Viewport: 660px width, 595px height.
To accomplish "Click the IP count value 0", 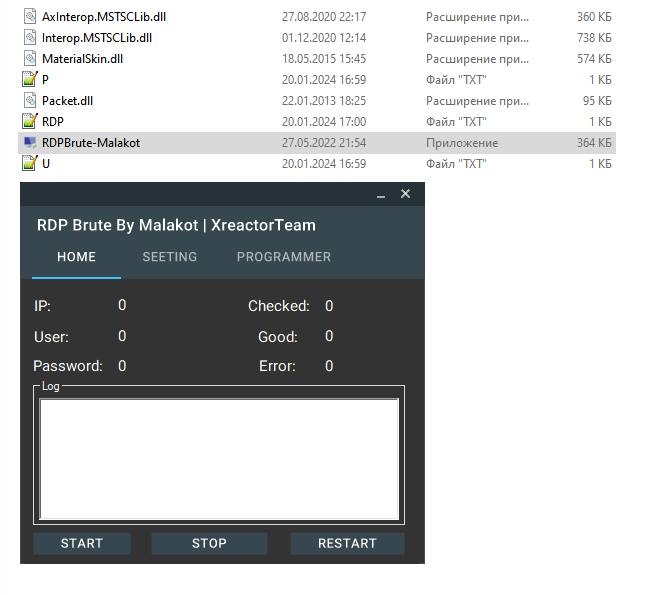I will coord(122,305).
